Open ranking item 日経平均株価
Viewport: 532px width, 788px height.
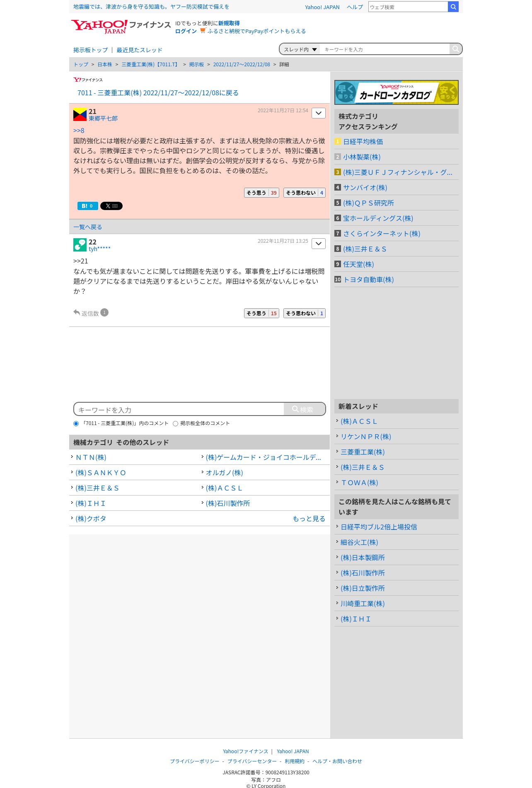pyautogui.click(x=363, y=142)
